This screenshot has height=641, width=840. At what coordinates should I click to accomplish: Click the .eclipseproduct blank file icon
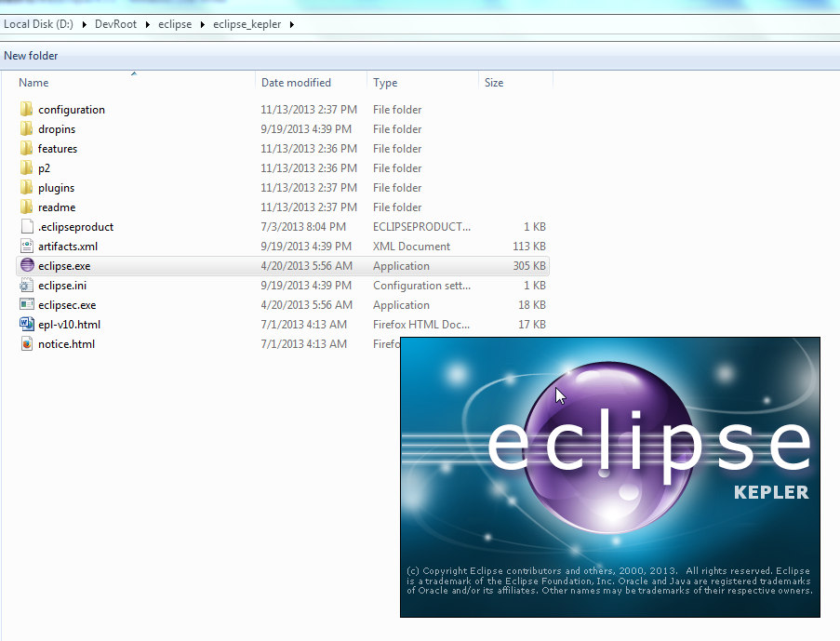pos(27,227)
